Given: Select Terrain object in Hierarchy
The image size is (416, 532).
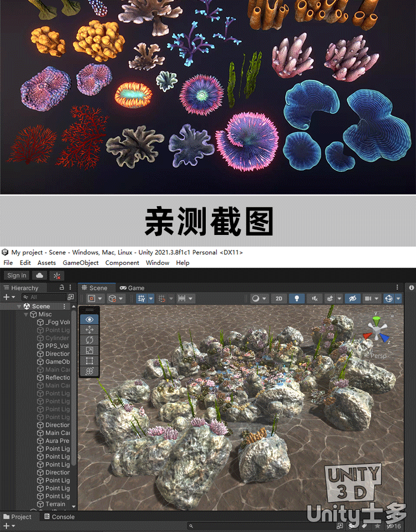Looking at the screenshot, I should 55,504.
